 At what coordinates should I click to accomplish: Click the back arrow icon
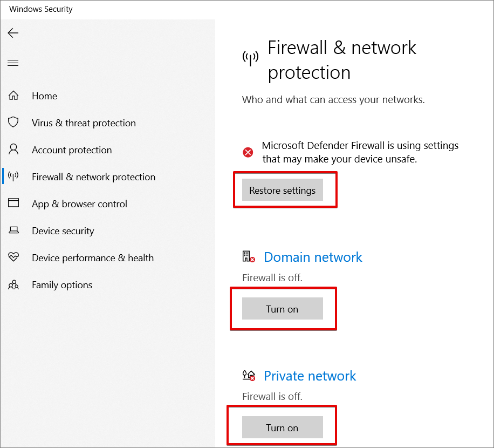(13, 33)
